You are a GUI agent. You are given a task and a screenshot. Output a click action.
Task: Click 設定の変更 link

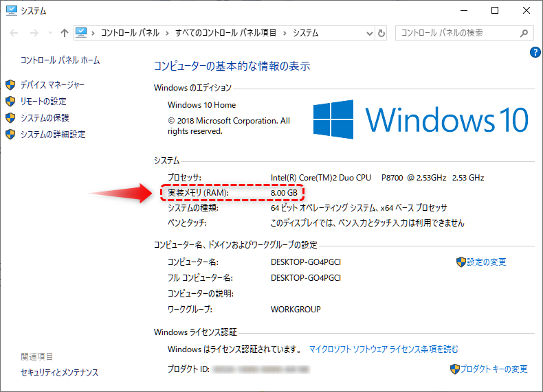(487, 262)
